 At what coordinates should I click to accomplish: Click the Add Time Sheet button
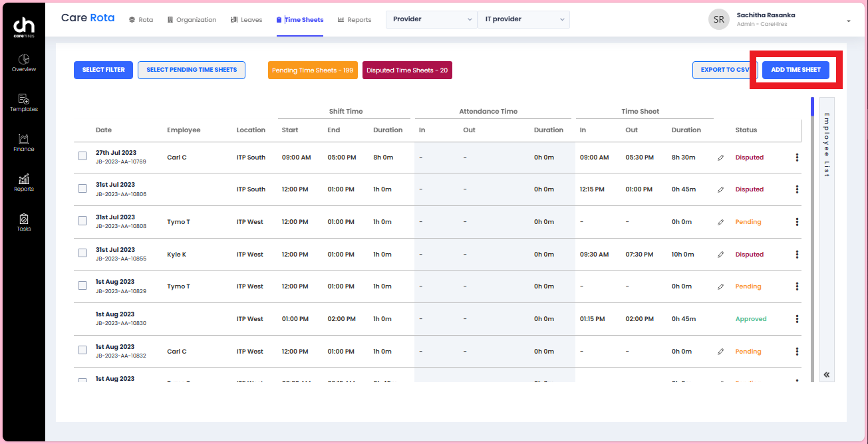796,70
